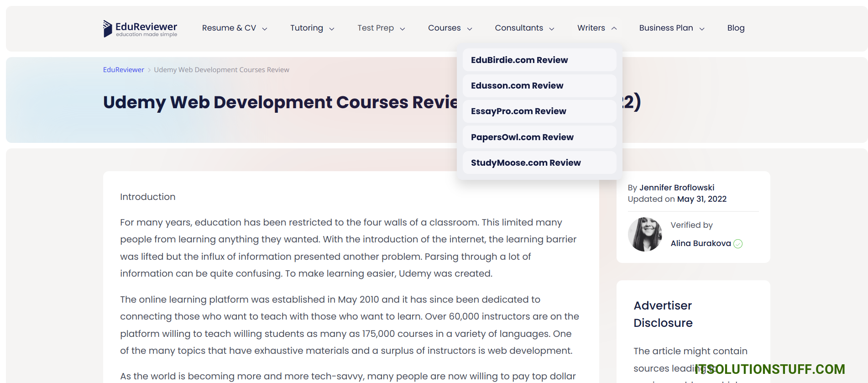Select Edusson.com Review from dropdown

(x=539, y=85)
